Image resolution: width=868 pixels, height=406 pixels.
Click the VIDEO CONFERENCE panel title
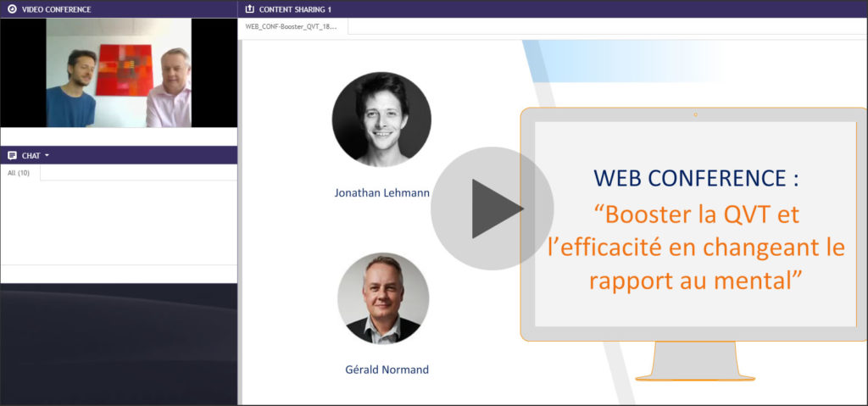(x=57, y=9)
